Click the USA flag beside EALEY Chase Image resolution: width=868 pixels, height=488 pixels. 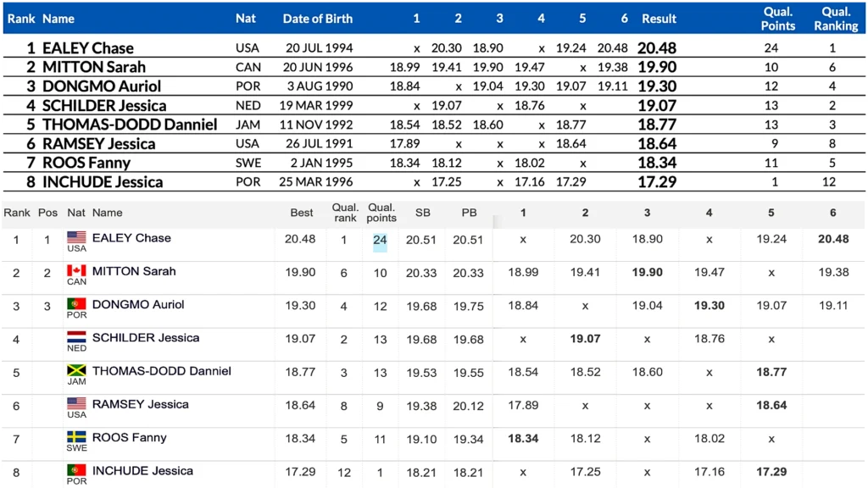coord(76,237)
